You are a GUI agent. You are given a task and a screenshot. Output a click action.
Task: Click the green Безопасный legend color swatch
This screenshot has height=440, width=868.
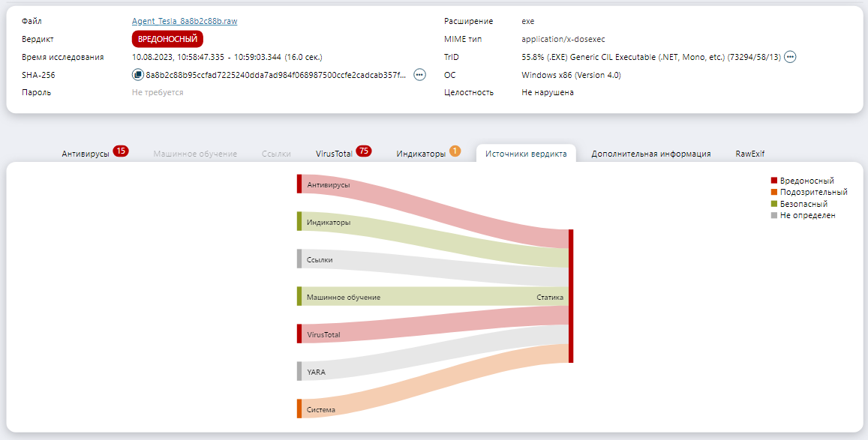(774, 204)
